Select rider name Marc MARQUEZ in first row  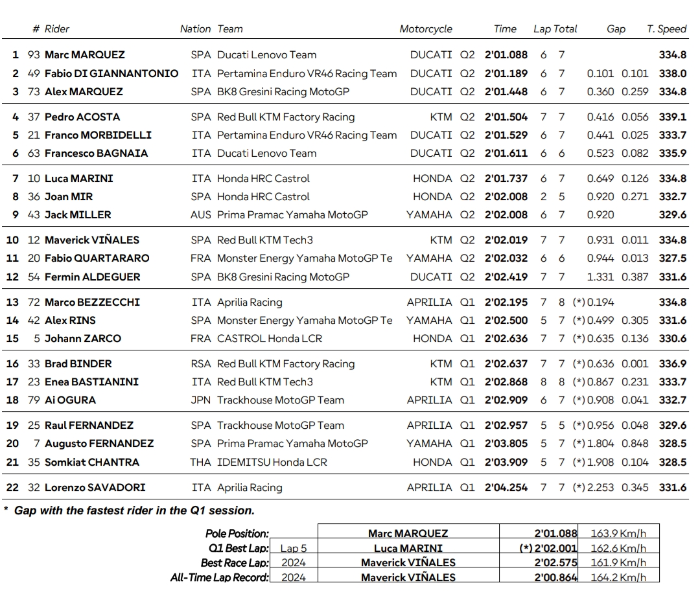point(84,55)
